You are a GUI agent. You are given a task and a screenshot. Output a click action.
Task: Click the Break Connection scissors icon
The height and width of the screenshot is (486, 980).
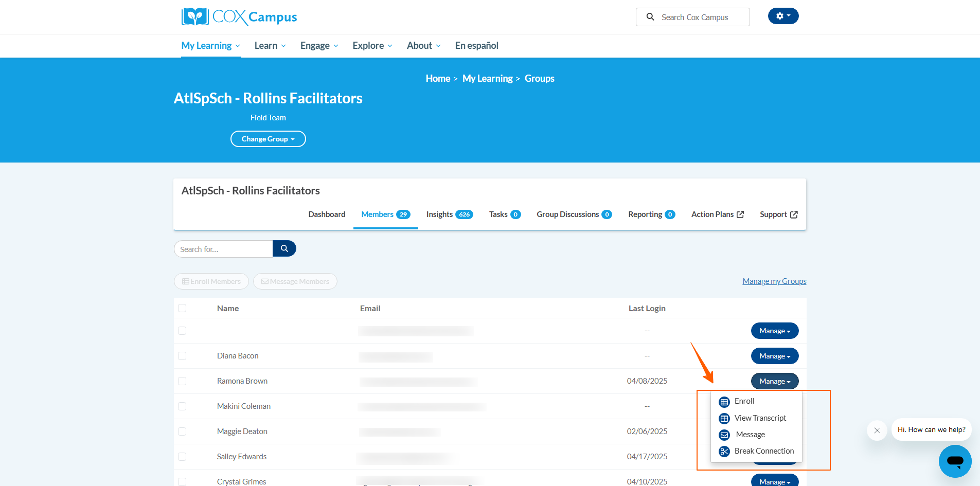click(x=724, y=452)
